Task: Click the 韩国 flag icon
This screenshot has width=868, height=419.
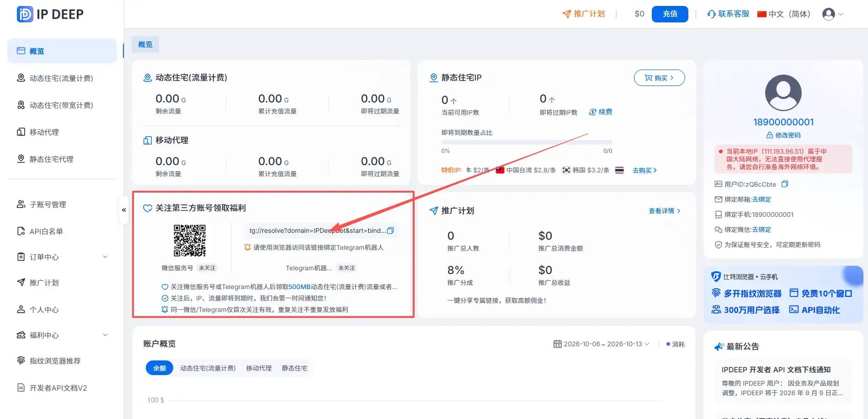Action: 566,170
